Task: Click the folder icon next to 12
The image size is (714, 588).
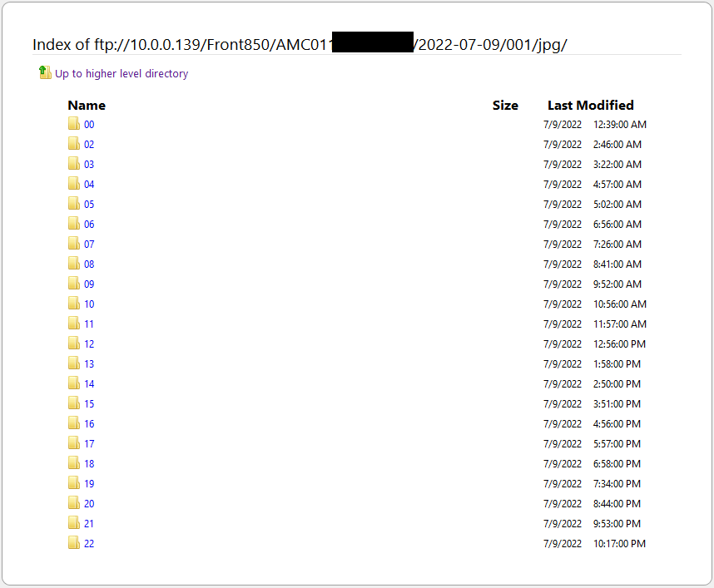Action: click(x=74, y=343)
